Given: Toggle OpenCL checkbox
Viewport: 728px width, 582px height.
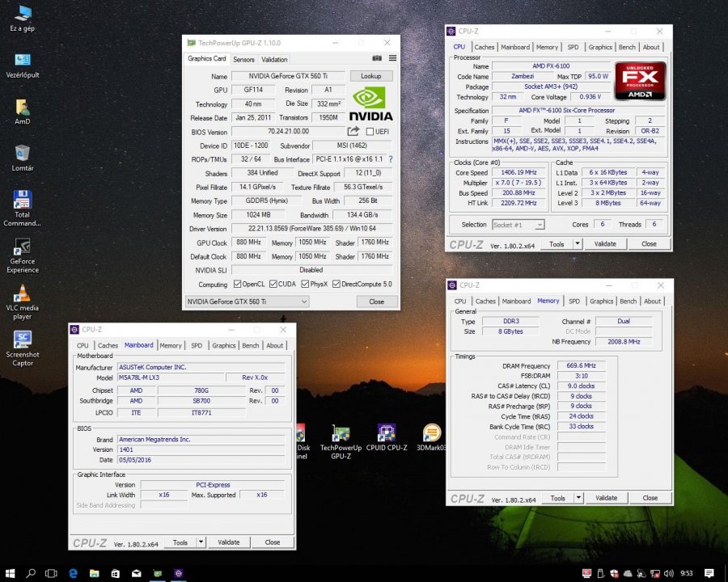Looking at the screenshot, I should point(238,284).
